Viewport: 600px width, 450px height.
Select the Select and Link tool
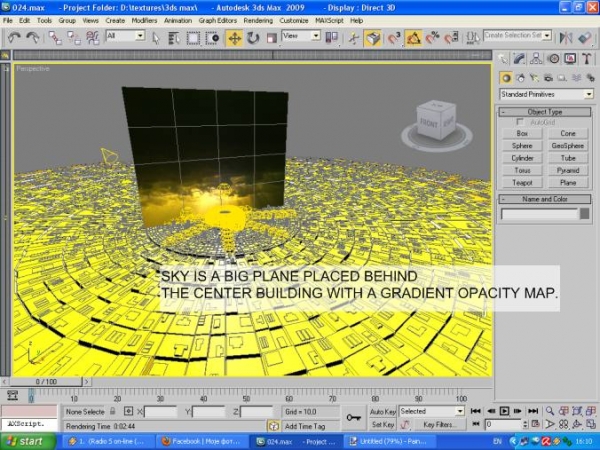55,38
